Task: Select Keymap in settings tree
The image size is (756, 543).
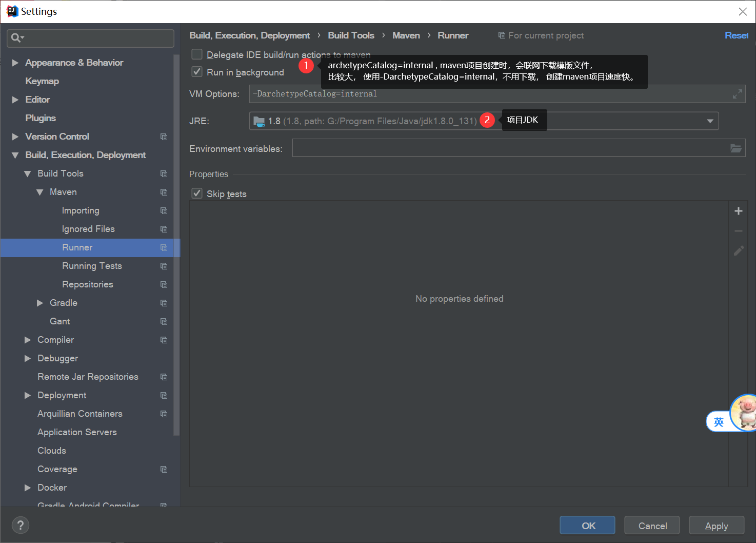Action: [42, 81]
